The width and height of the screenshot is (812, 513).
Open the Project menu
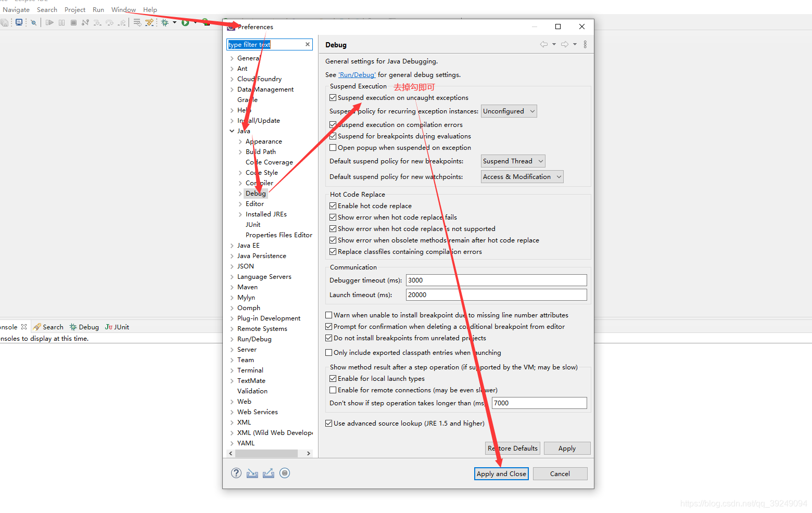point(75,9)
